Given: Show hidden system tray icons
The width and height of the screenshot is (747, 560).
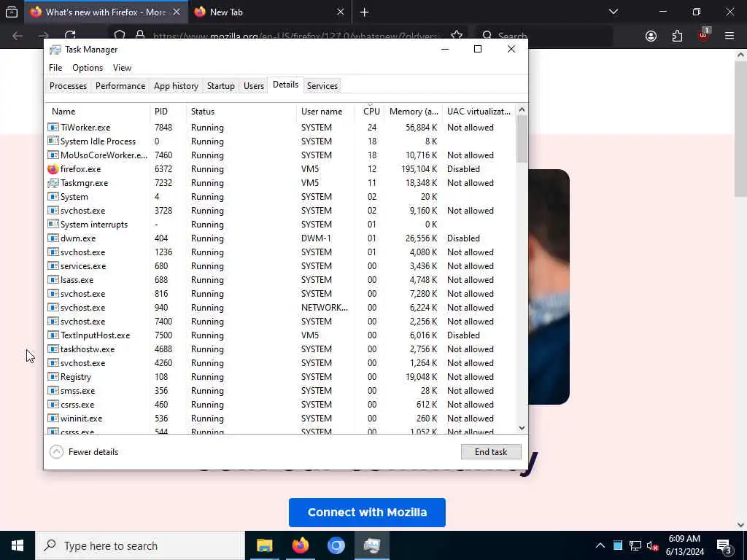Looking at the screenshot, I should [x=600, y=545].
